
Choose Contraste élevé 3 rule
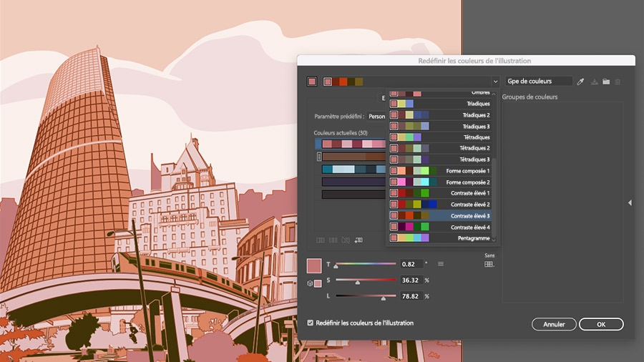tap(440, 215)
